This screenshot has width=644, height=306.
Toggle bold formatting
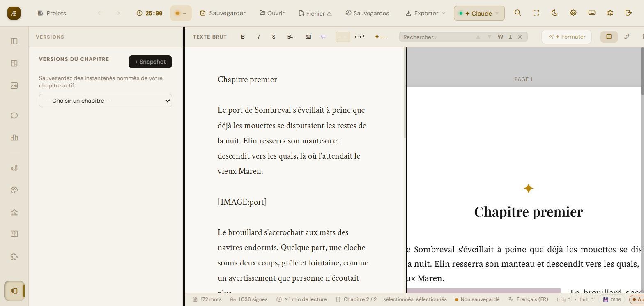pos(243,37)
